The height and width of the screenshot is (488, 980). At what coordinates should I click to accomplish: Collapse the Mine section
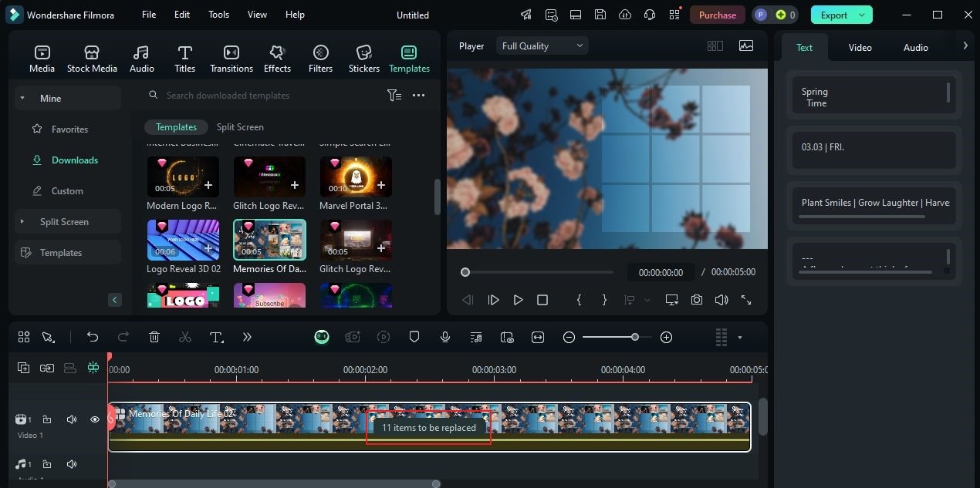(22, 98)
